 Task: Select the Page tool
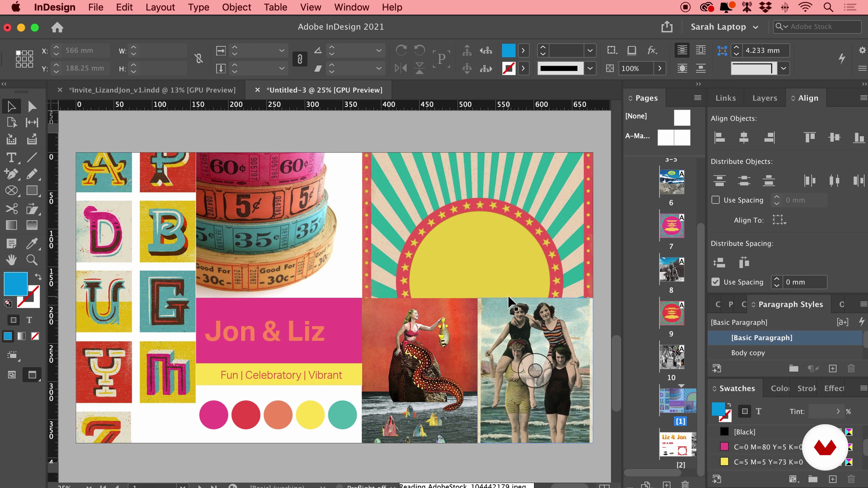[x=12, y=123]
